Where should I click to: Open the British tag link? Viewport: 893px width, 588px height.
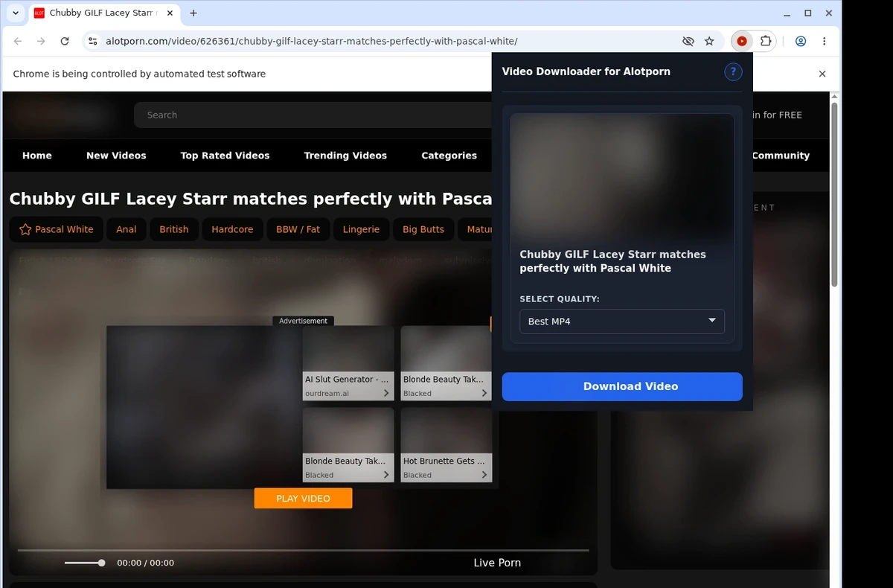[174, 229]
